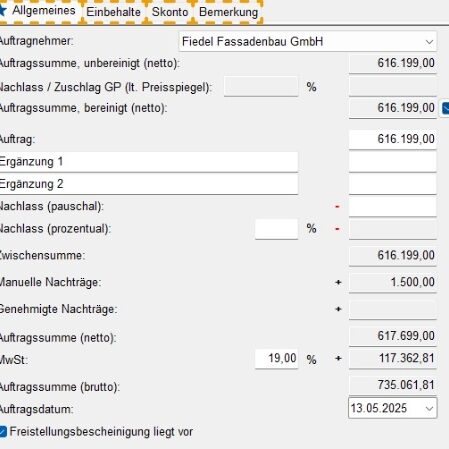Viewport: 449px width, 449px height.
Task: Toggle checkbox beside bereinigte Auftragssumme
Action: [445, 108]
